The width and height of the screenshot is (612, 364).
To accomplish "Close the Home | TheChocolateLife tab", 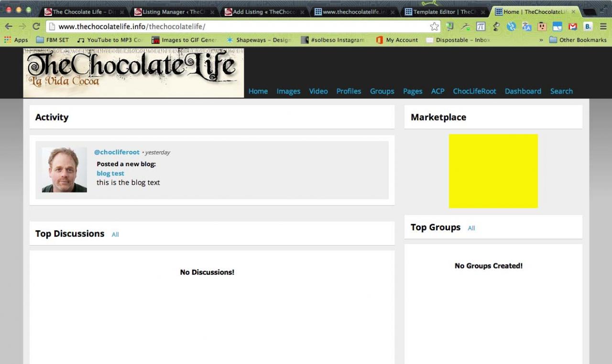I will 574,12.
